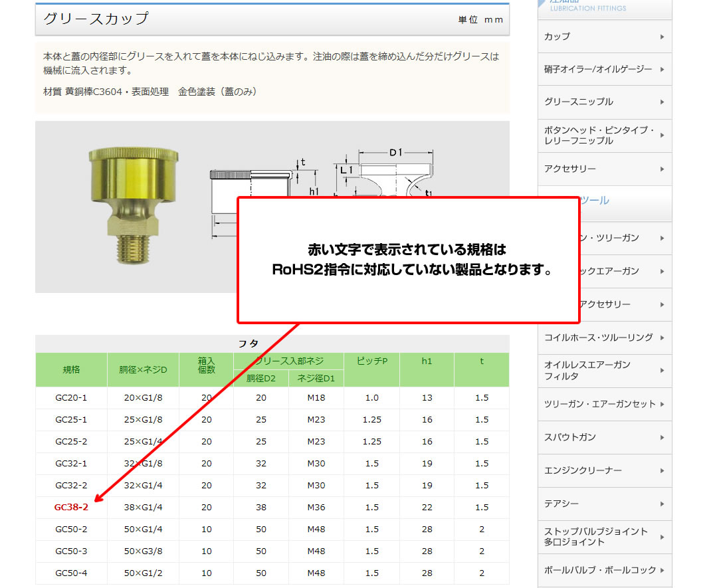
Task: Select the GC20-1 spec cell
Action: point(71,397)
